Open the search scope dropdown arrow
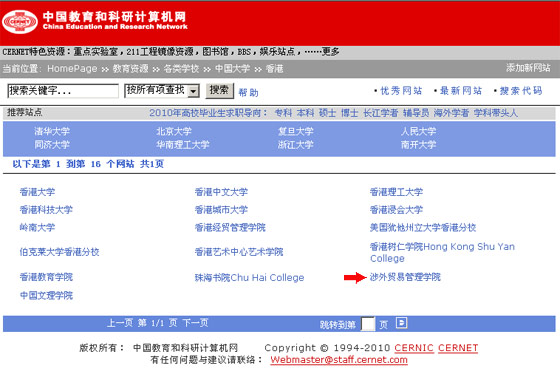560x377 pixels. [x=193, y=91]
